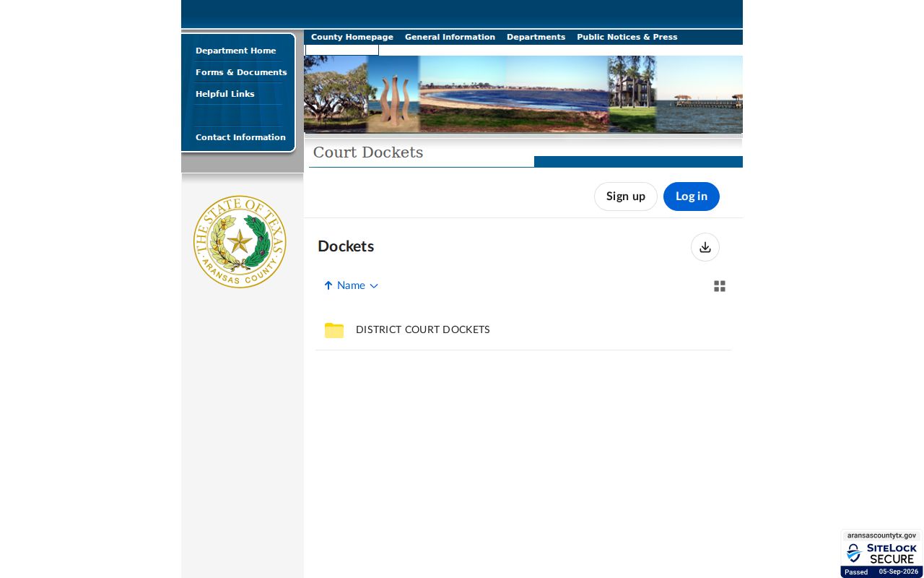This screenshot has width=924, height=578.
Task: Click the coastal banner photo
Action: 523,94
